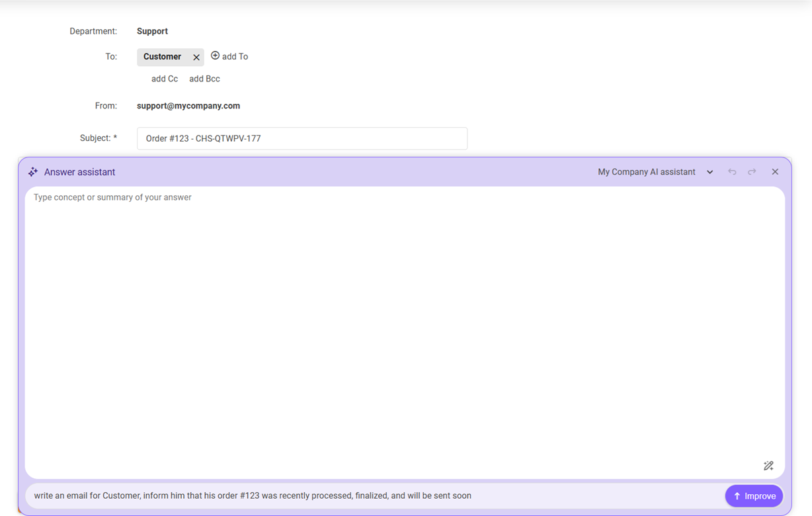Focus the Subject field with Order #123
The width and height of the screenshot is (812, 516).
click(x=302, y=139)
